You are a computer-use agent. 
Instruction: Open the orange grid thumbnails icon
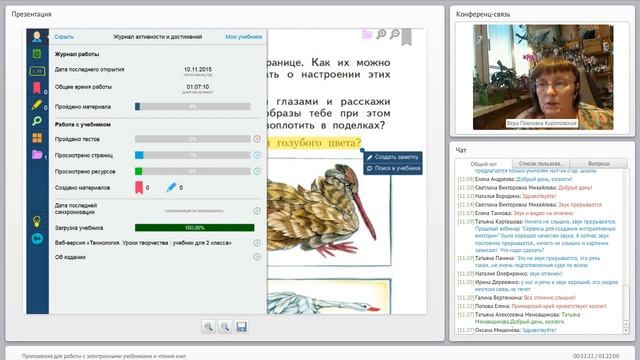(x=37, y=138)
